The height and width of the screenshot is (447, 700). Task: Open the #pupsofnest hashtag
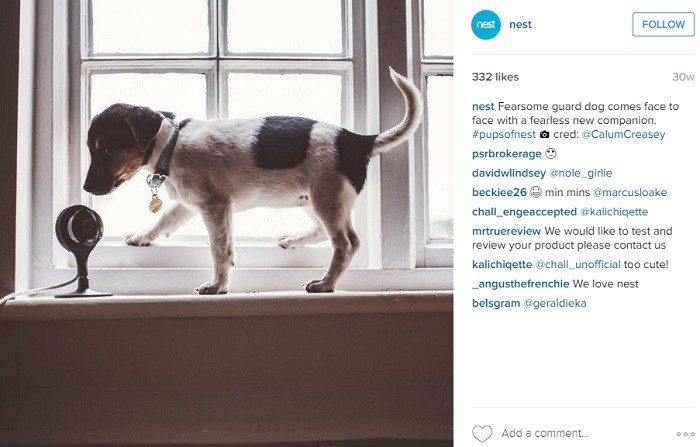point(504,134)
